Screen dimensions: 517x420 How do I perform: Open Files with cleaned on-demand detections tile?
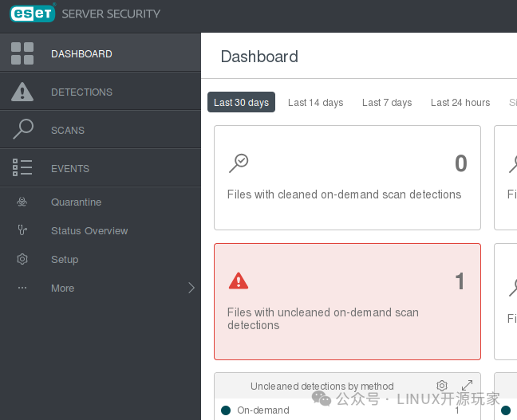pos(347,177)
